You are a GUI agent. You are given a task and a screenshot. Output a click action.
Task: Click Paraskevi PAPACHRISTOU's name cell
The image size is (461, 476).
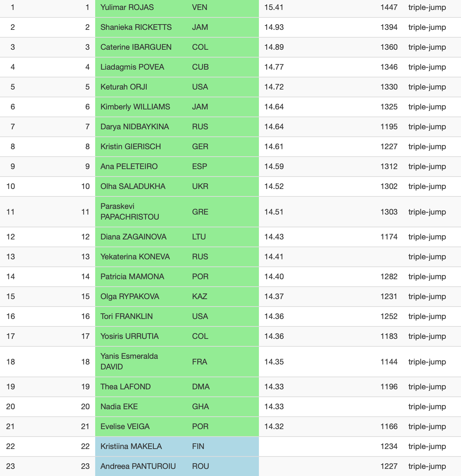(x=130, y=212)
